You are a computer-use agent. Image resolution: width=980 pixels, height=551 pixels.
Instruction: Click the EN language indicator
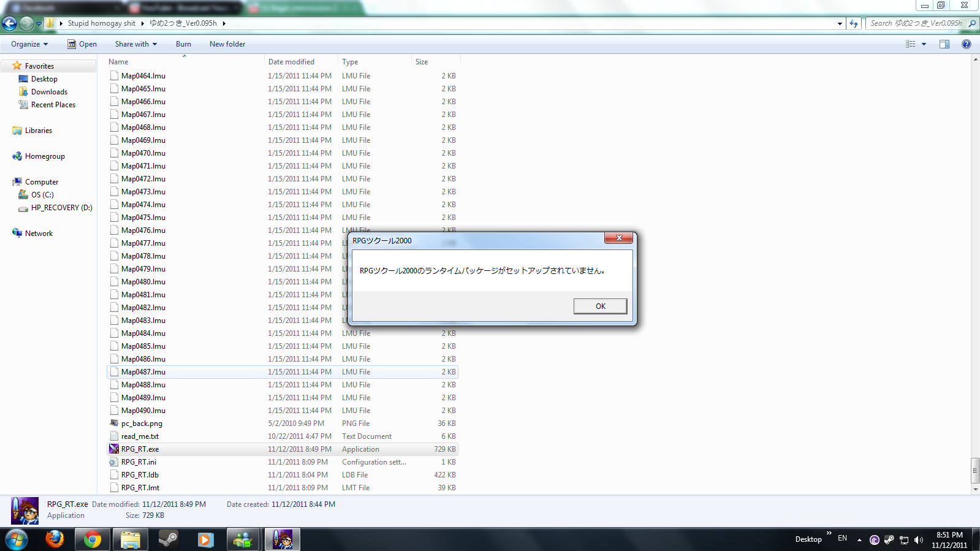point(842,538)
